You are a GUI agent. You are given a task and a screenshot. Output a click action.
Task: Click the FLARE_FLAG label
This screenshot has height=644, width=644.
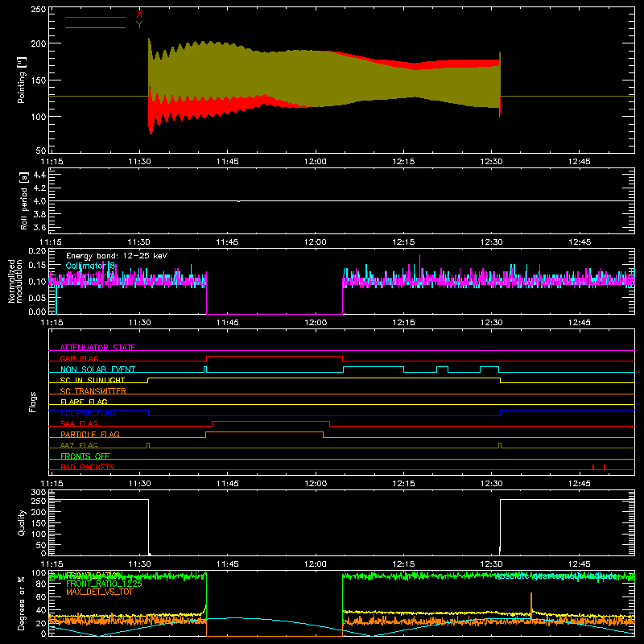point(84,402)
